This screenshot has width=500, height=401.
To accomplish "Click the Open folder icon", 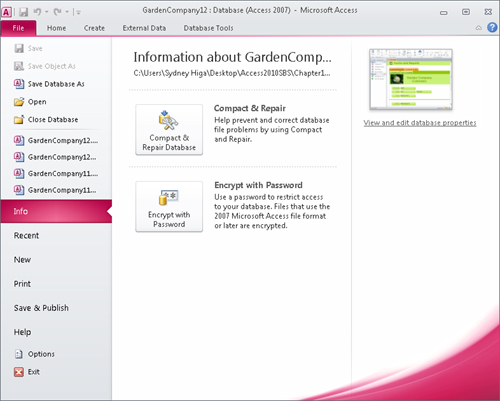I will tap(19, 102).
